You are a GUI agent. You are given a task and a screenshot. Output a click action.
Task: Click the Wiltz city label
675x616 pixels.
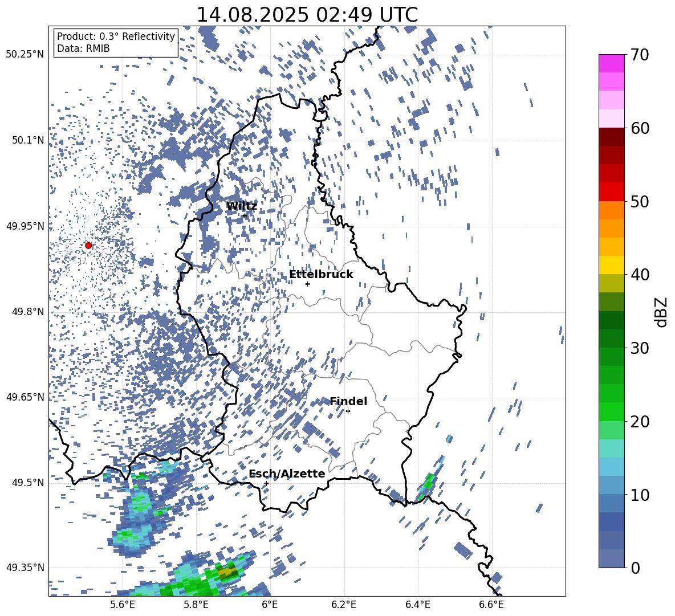click(x=242, y=206)
